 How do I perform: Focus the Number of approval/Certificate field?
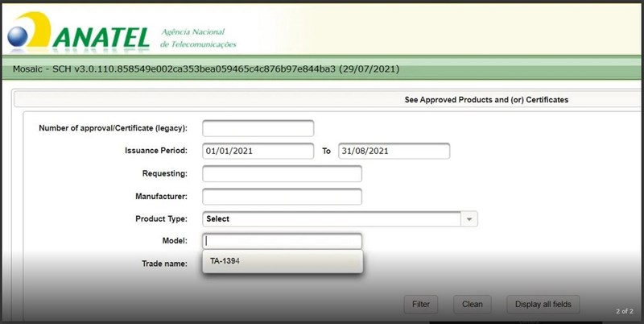258,128
